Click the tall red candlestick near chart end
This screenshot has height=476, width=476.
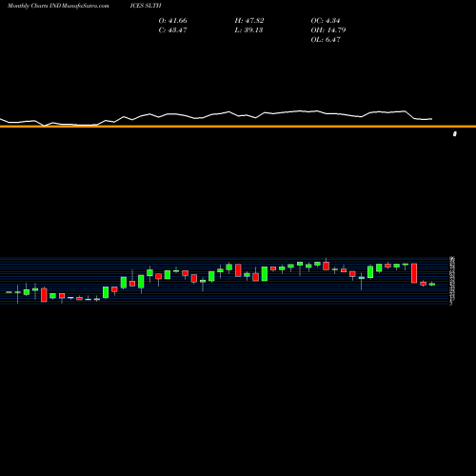coord(414,273)
